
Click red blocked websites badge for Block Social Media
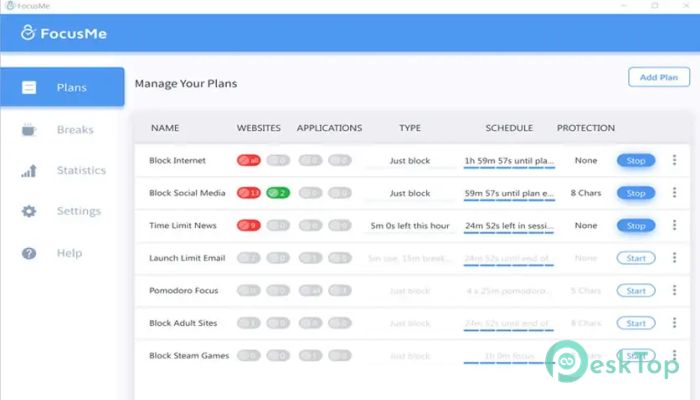click(x=249, y=193)
